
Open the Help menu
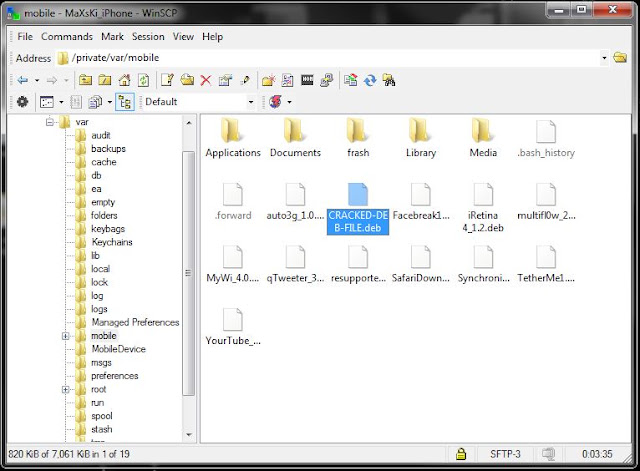tap(212, 36)
